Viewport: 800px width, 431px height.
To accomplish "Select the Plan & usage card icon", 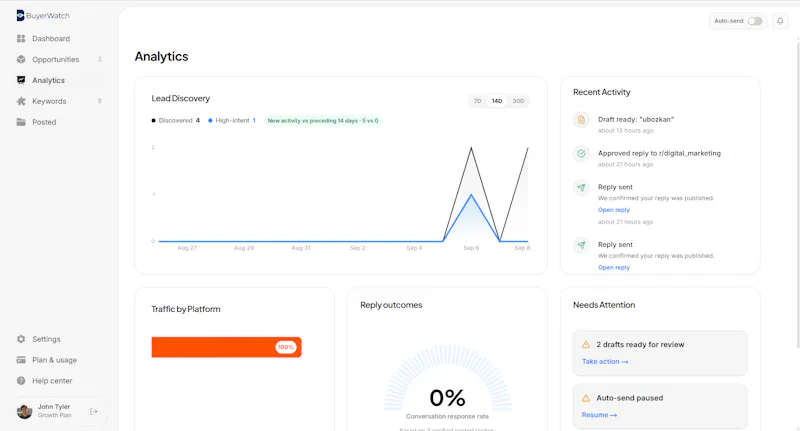I will [21, 360].
